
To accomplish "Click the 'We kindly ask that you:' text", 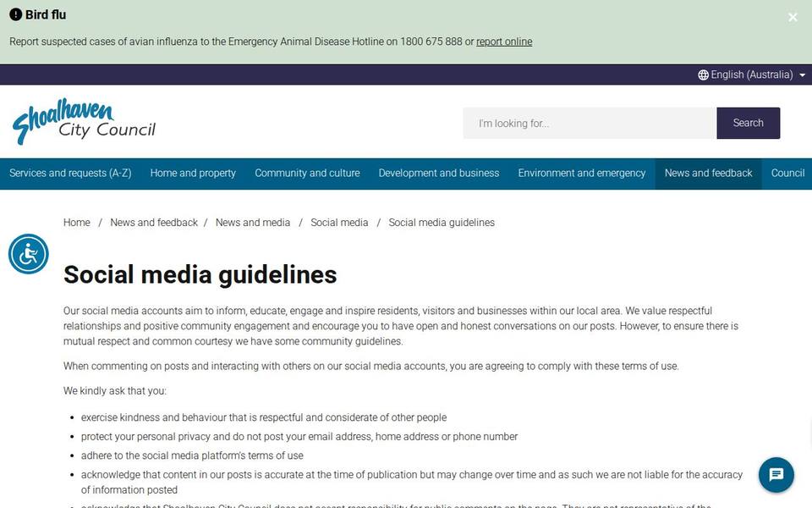I will pos(114,391).
